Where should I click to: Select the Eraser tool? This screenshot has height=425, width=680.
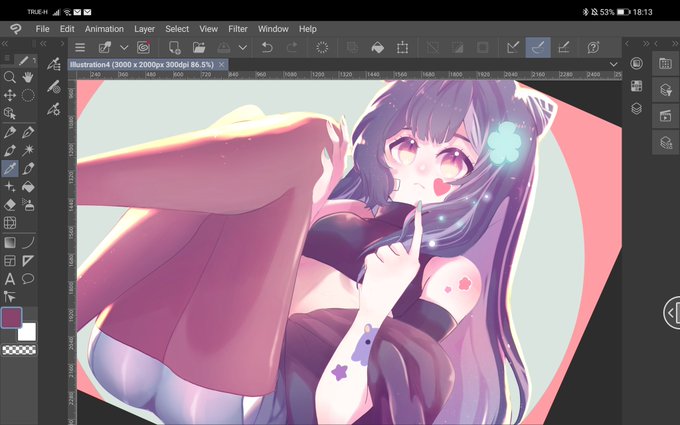point(10,205)
